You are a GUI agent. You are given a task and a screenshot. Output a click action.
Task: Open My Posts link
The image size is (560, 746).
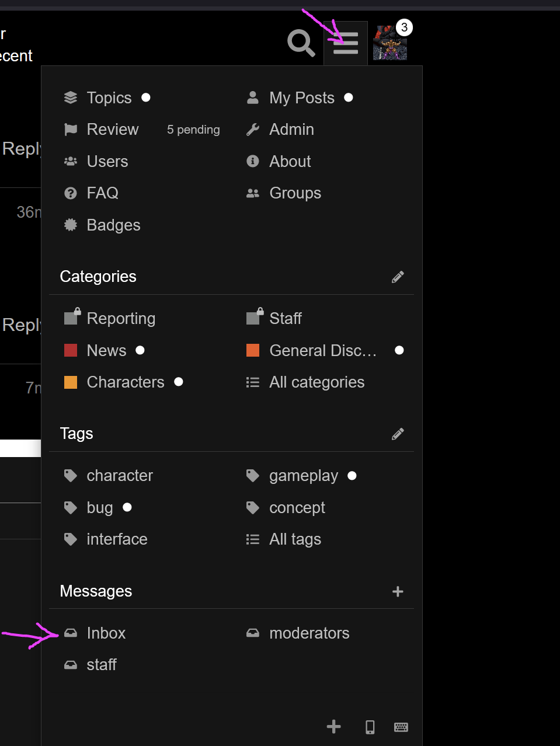(x=301, y=97)
